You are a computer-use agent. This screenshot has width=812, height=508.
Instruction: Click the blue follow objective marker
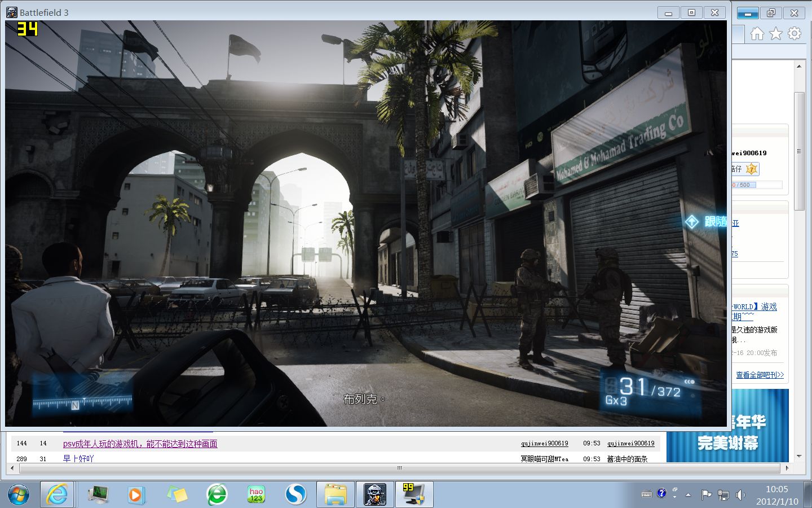click(x=692, y=222)
